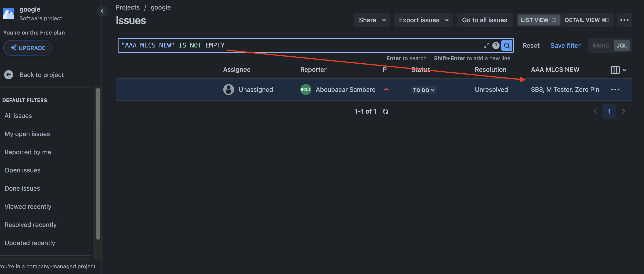Viewport: 644px width, 274px height.
Task: Open the Share dropdown
Action: coord(372,20)
